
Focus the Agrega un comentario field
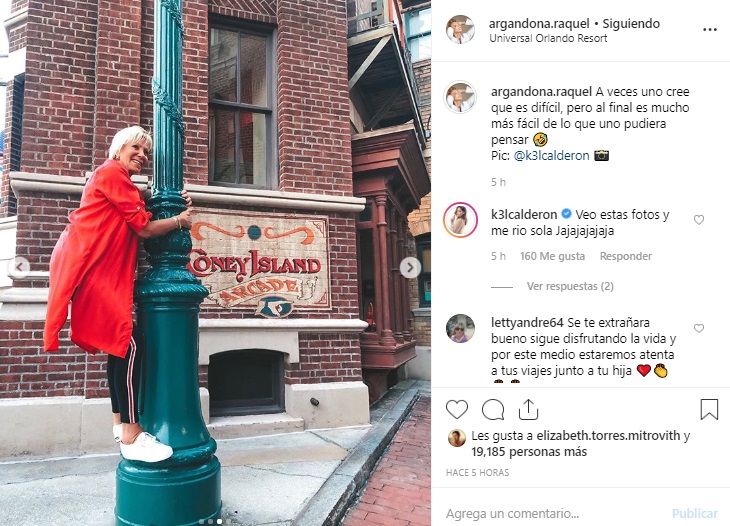[554, 513]
